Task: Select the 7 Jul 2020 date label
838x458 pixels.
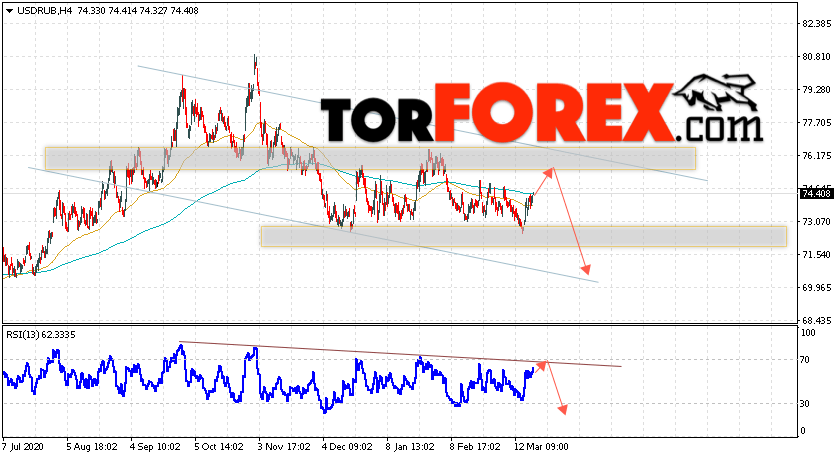Action: [23, 447]
